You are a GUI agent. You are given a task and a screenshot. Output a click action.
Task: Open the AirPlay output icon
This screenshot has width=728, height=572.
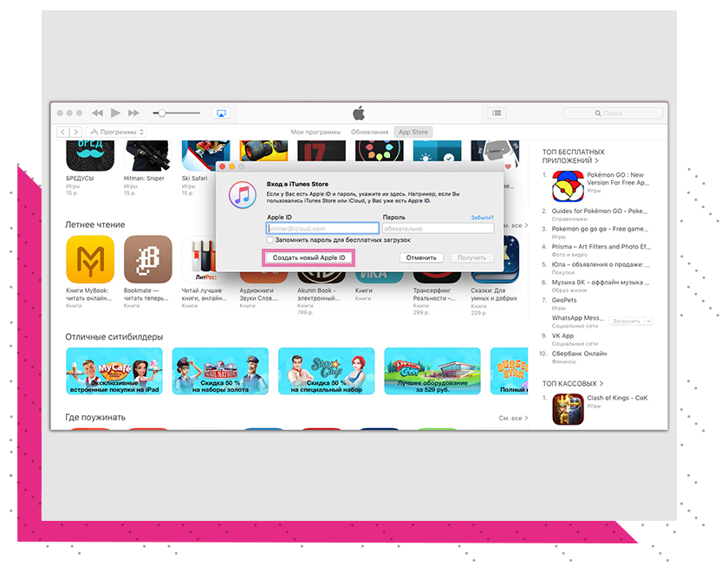(222, 114)
